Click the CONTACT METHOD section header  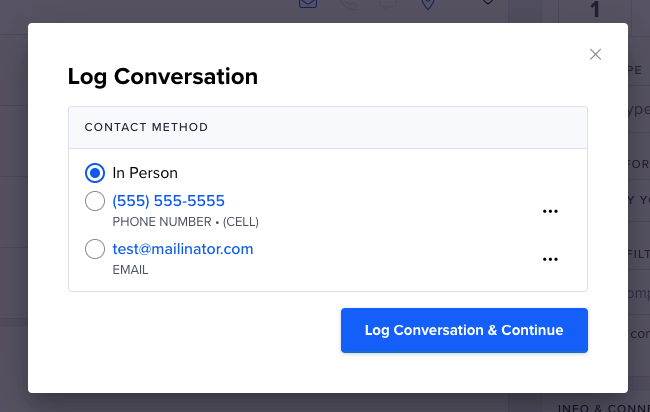[x=146, y=127]
